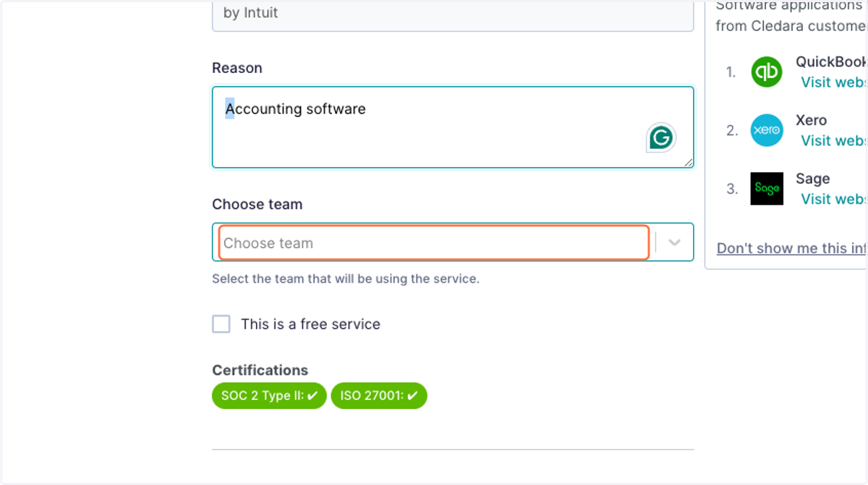This screenshot has height=485, width=868.
Task: Open QuickBooks Visit website link
Action: tap(833, 82)
